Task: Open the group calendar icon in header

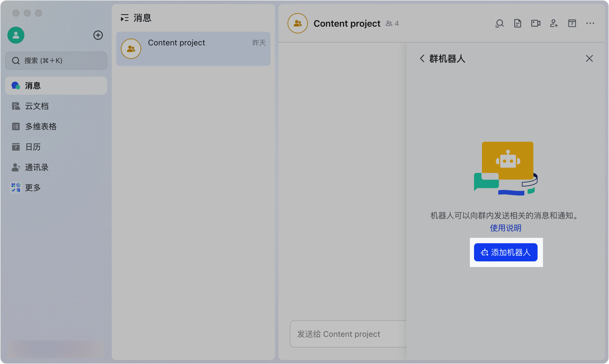Action: click(572, 24)
